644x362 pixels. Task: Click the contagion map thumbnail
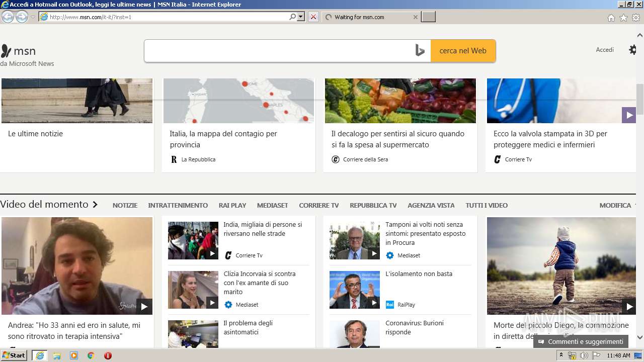pos(238,101)
